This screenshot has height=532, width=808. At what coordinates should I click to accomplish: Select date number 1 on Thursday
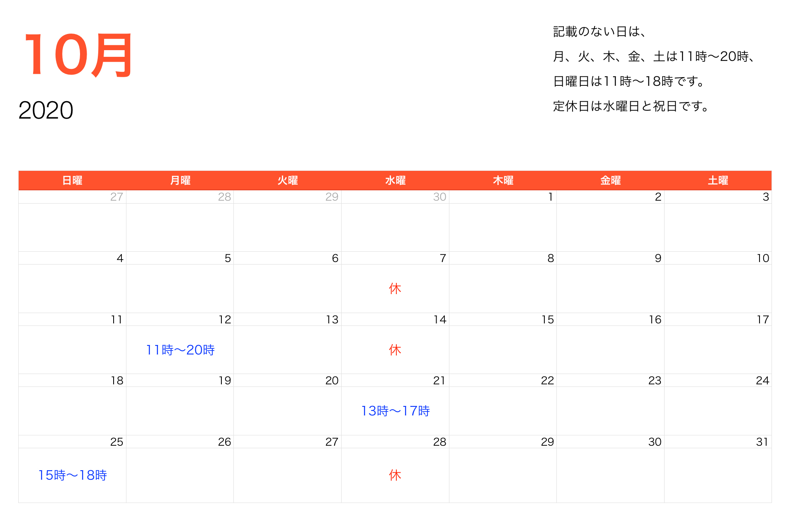(550, 197)
